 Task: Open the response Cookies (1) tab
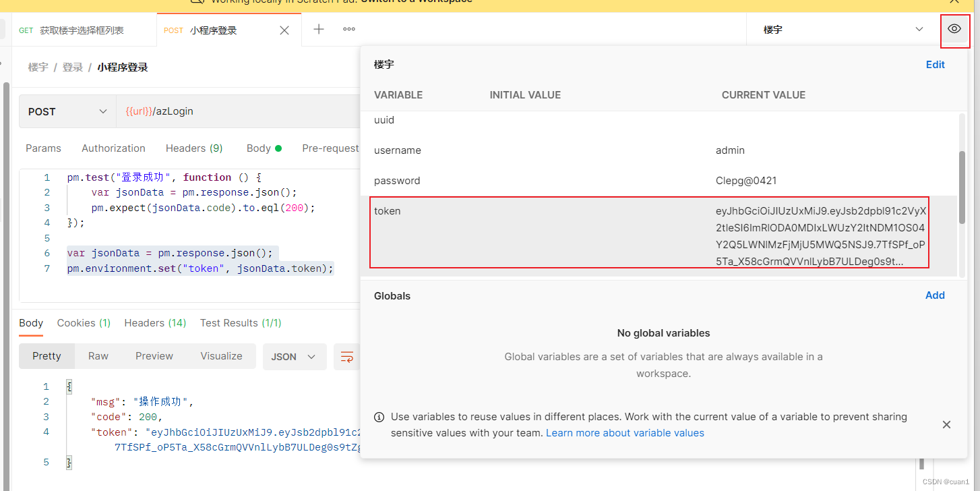(x=84, y=323)
